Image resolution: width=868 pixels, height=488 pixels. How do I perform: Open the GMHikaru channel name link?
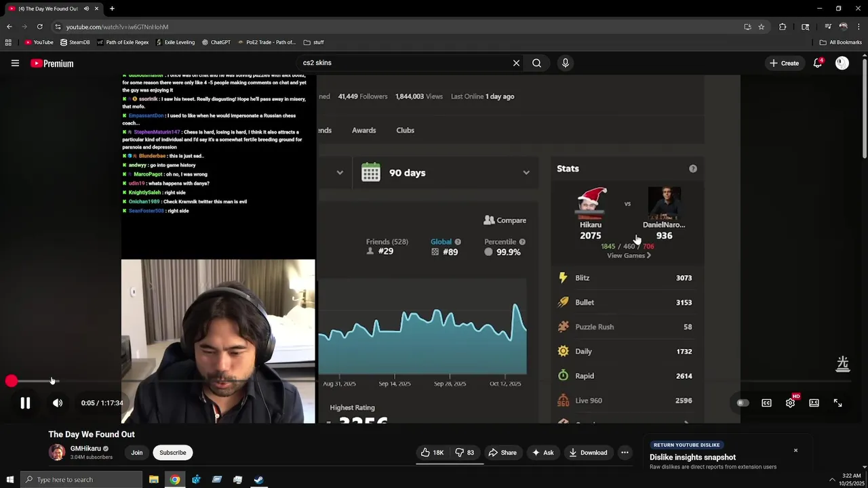point(85,449)
